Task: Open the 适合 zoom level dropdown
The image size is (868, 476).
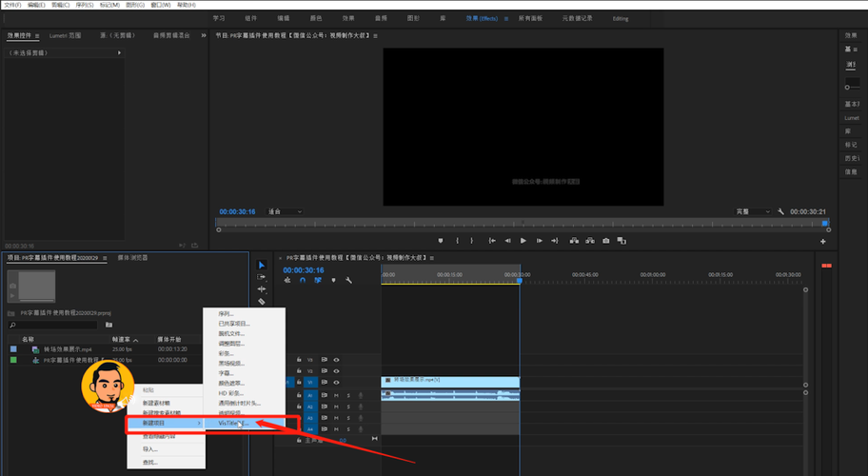Action: point(286,211)
